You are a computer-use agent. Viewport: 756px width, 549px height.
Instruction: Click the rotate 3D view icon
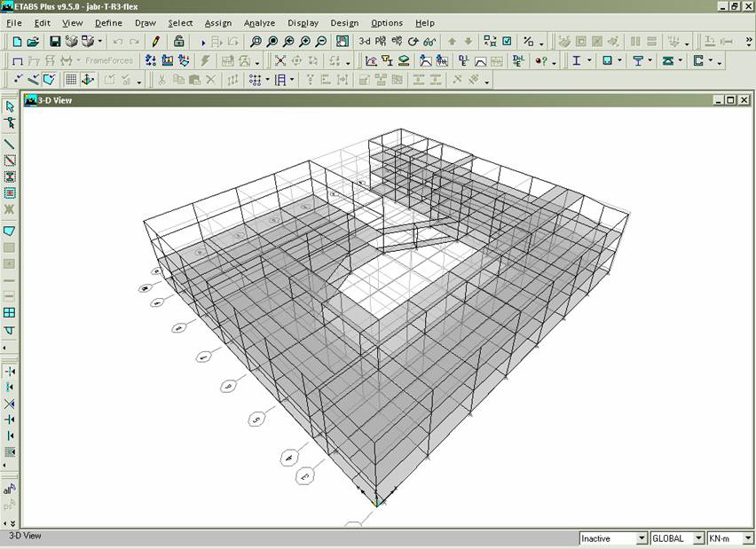click(x=413, y=42)
